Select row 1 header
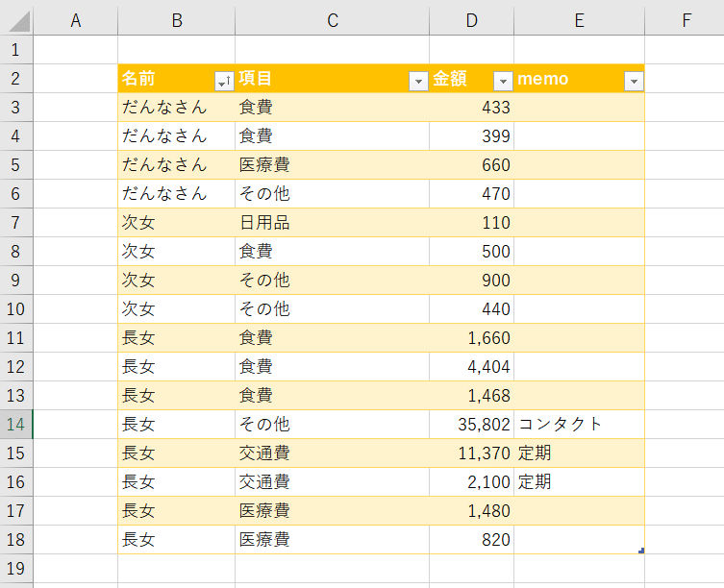 tap(16, 49)
